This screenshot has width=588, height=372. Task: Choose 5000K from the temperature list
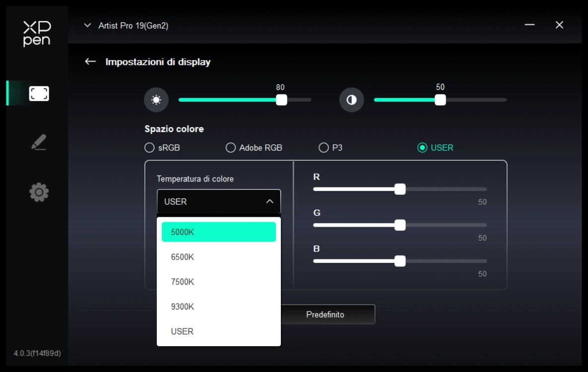tap(219, 232)
